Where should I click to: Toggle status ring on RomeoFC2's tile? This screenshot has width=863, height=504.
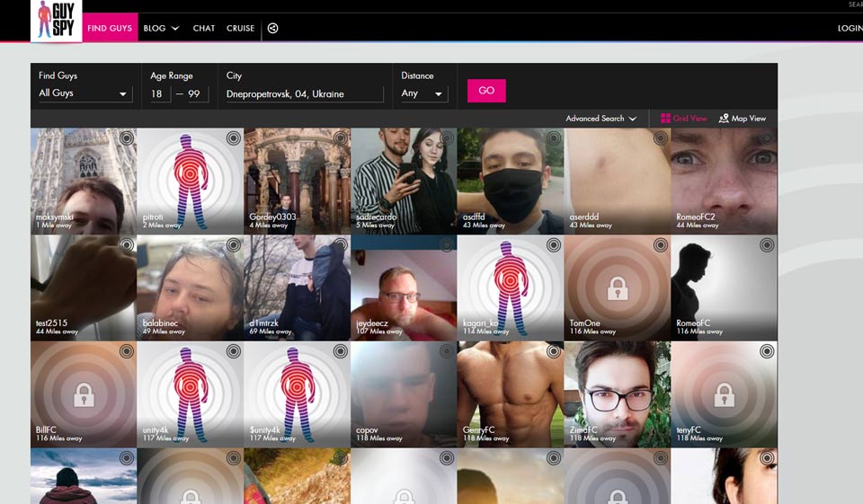(767, 138)
